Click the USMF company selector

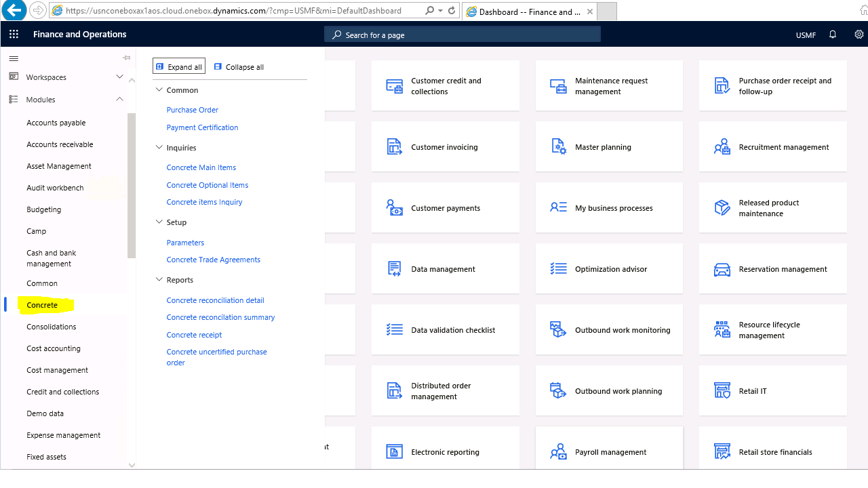click(x=806, y=35)
